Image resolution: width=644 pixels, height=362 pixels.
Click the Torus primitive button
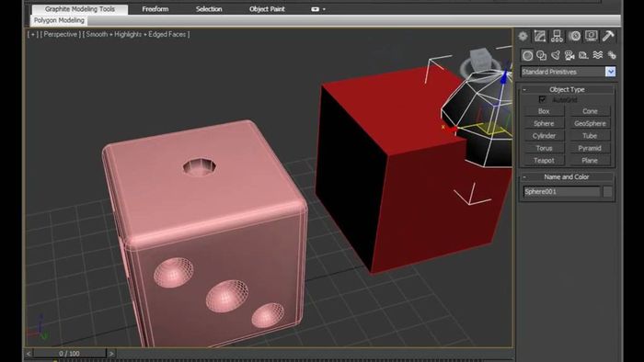(544, 149)
